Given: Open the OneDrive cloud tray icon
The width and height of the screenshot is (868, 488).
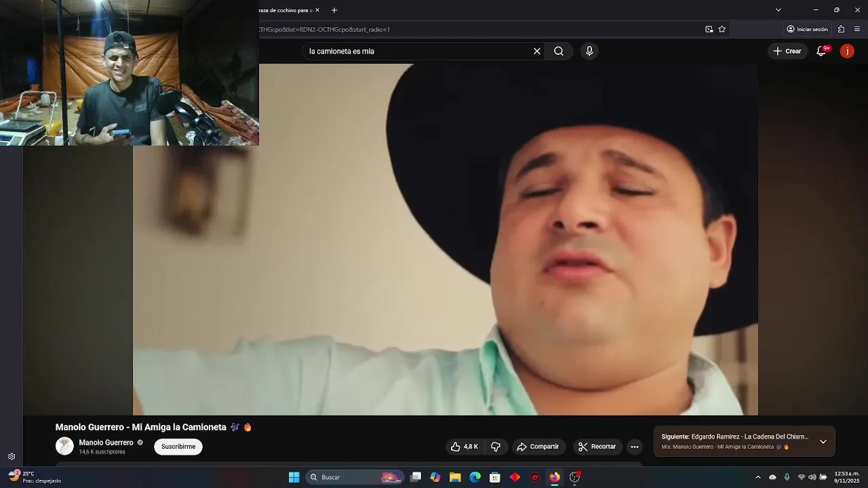Looking at the screenshot, I should coord(772,477).
